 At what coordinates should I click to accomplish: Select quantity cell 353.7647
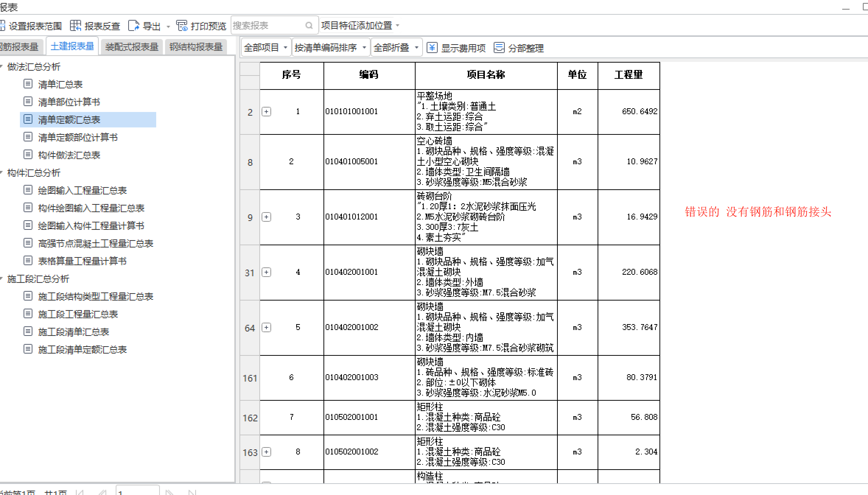tap(629, 327)
